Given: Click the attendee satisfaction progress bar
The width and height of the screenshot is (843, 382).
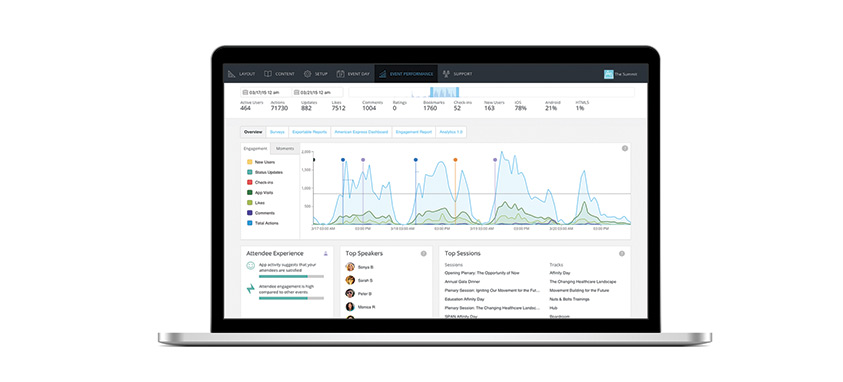Looking at the screenshot, I should click(x=291, y=276).
